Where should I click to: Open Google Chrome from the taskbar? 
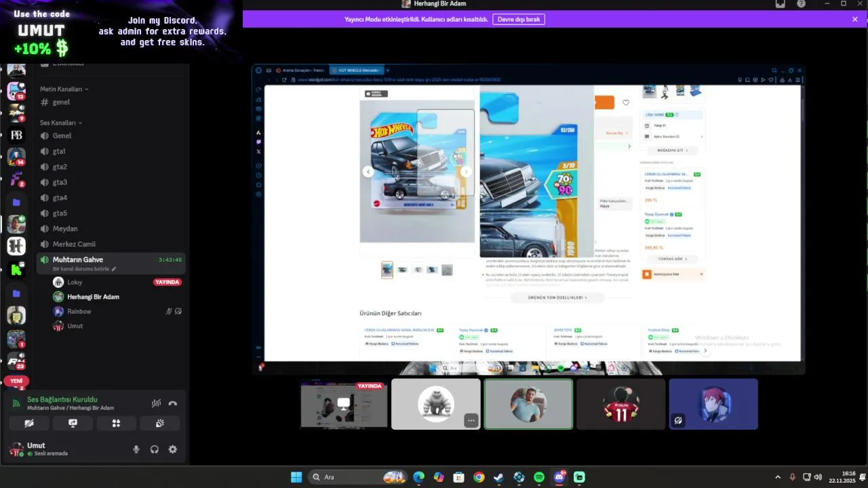tap(479, 477)
